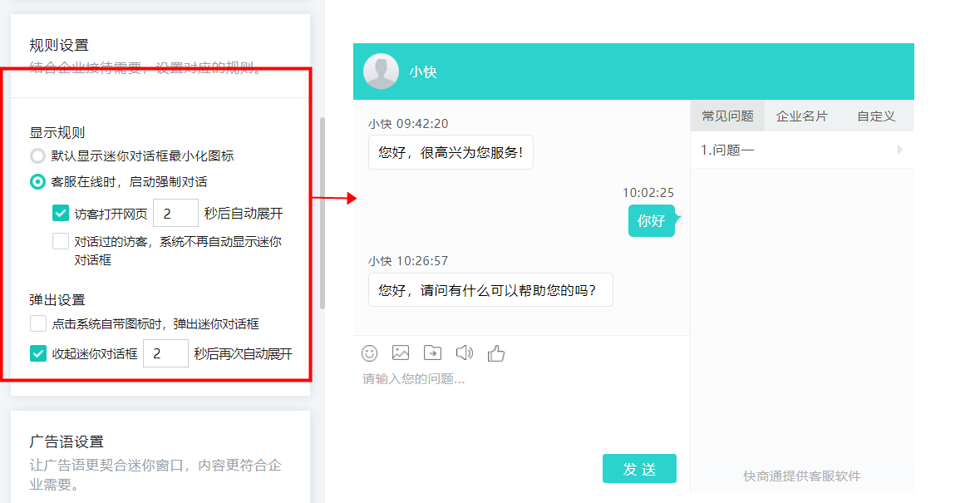Check 点击系统自带图标时 popup checkbox

tap(38, 323)
